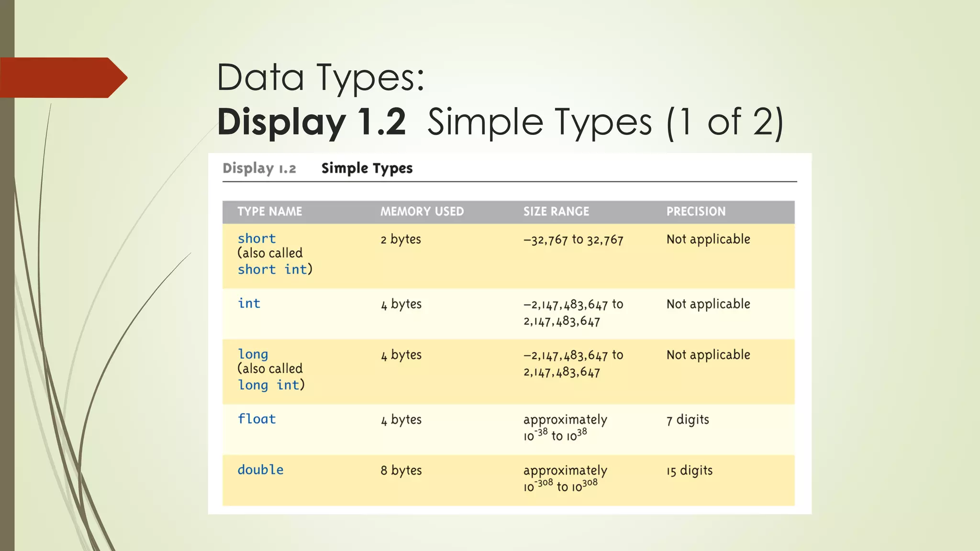This screenshot has width=980, height=551.
Task: Click the '7 digits' precision cell
Action: point(688,420)
